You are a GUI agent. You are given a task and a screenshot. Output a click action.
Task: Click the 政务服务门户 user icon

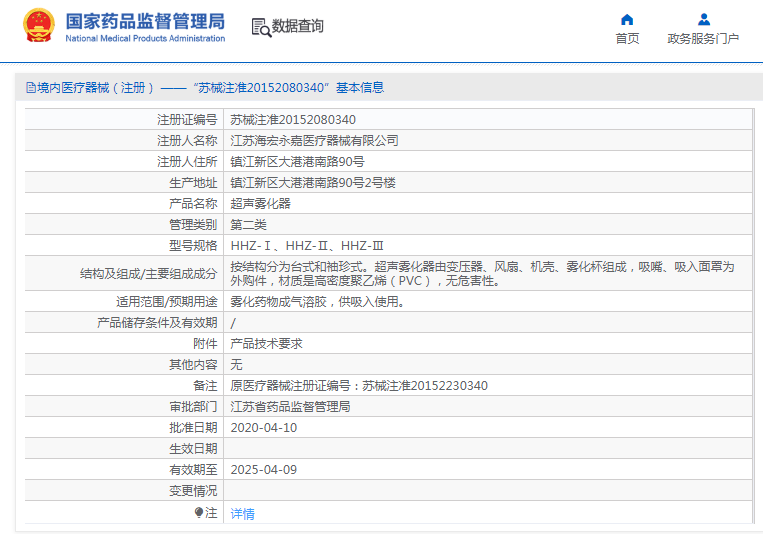pos(704,19)
